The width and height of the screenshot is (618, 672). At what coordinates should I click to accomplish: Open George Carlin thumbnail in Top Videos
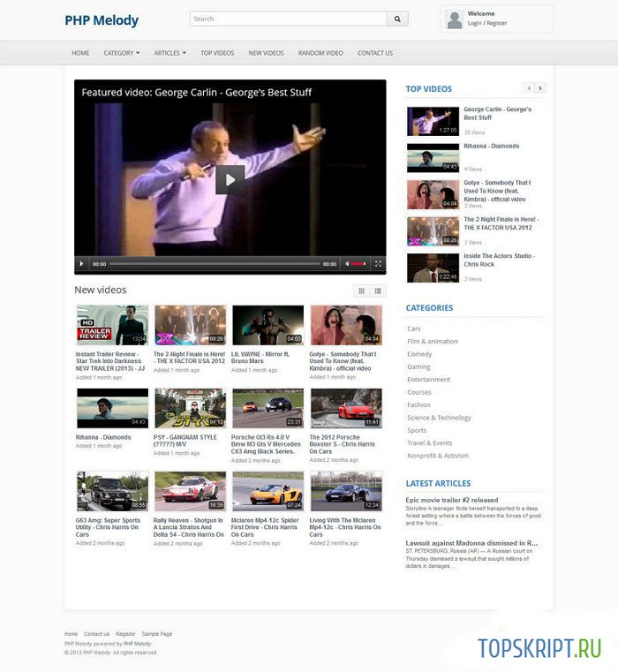pyautogui.click(x=433, y=121)
